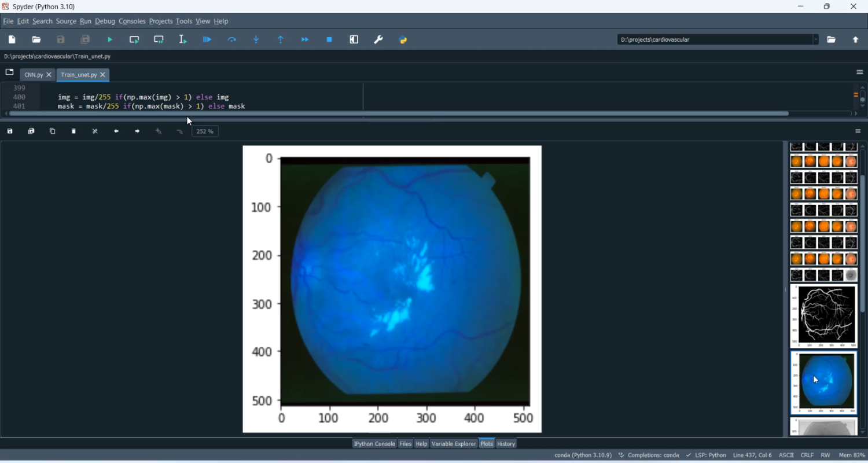Switch to the CNN.py editor tab
Viewport: 868px width, 463px height.
click(x=34, y=75)
